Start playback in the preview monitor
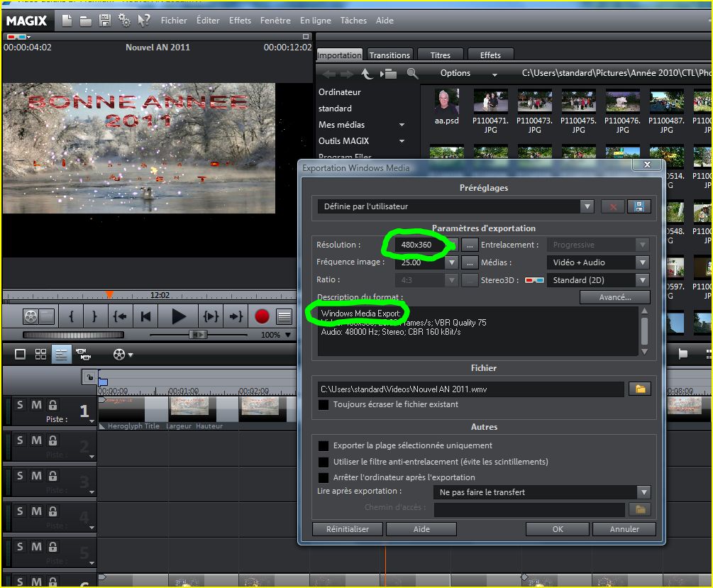713x588 pixels. pos(179,316)
